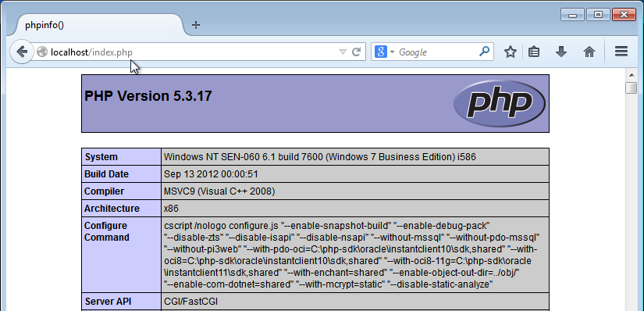Select the phpinfo() tab

tap(98, 25)
